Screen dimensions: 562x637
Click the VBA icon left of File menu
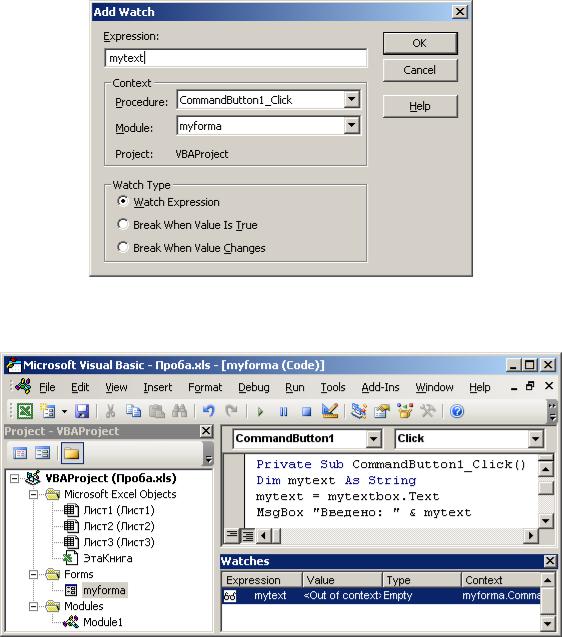coord(23,386)
